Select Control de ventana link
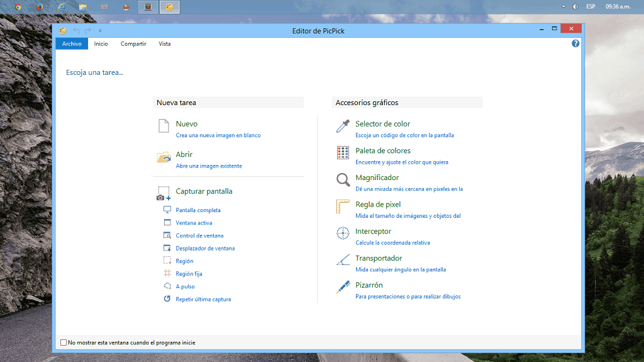 point(199,235)
